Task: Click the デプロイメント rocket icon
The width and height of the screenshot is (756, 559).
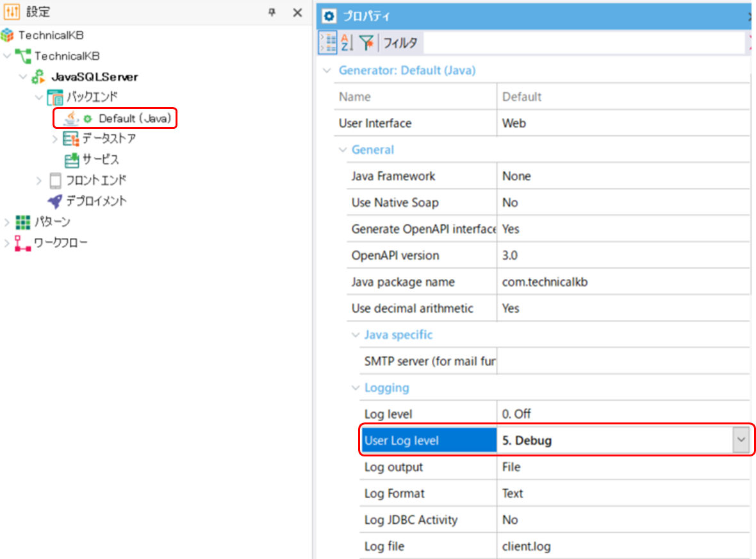Action: [53, 201]
